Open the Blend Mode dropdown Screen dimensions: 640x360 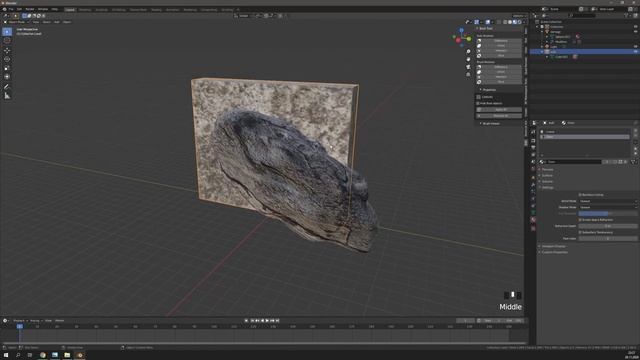[x=608, y=201]
